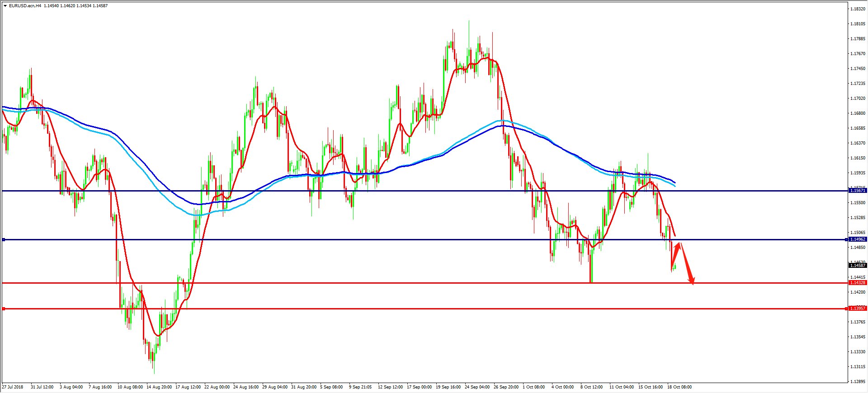Screen dimensions: 868x393
Task: Click the black current price tag 1.14587
Action: (858, 266)
